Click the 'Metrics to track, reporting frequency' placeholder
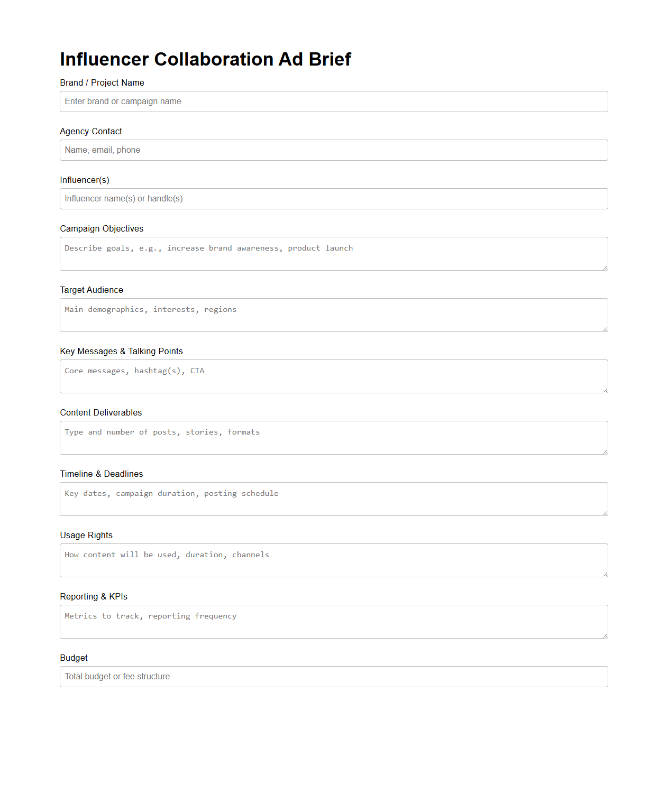This screenshot has height=812, width=668. (150, 615)
